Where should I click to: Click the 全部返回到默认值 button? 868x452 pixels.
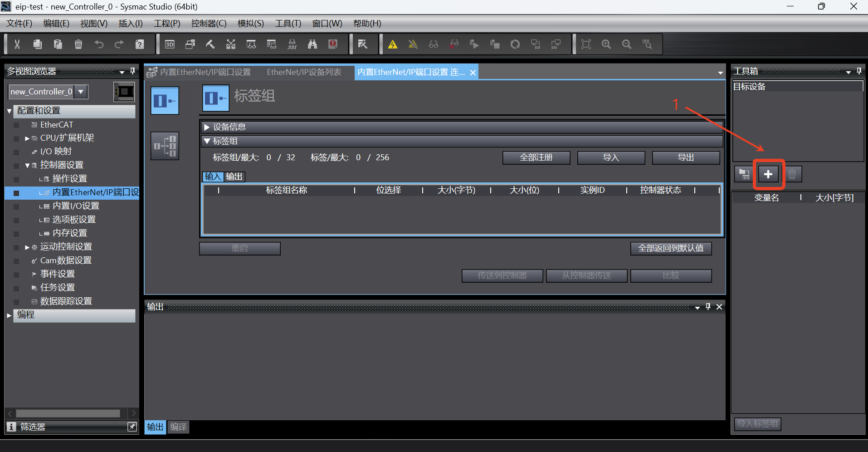click(x=671, y=248)
